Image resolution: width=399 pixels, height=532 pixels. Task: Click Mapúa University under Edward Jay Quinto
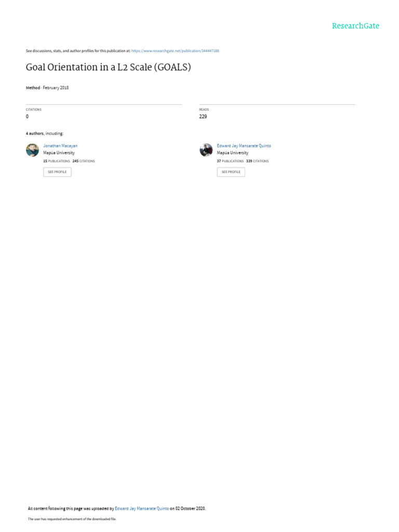click(x=233, y=153)
